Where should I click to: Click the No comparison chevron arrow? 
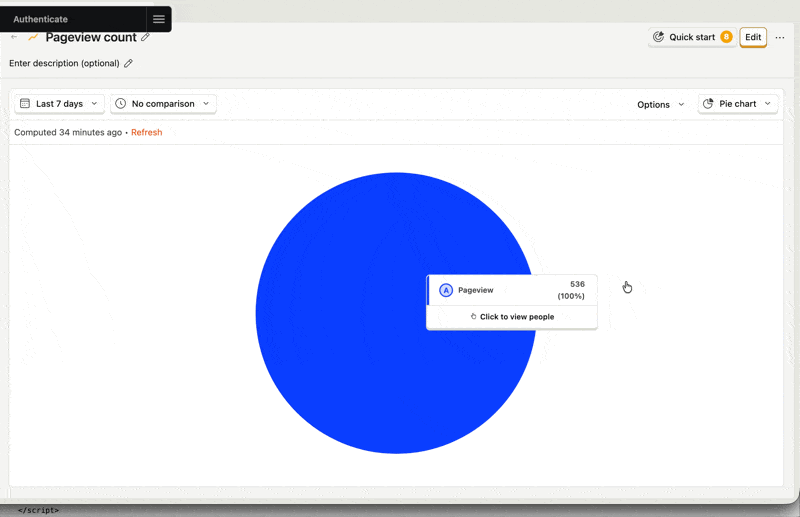[x=206, y=104]
